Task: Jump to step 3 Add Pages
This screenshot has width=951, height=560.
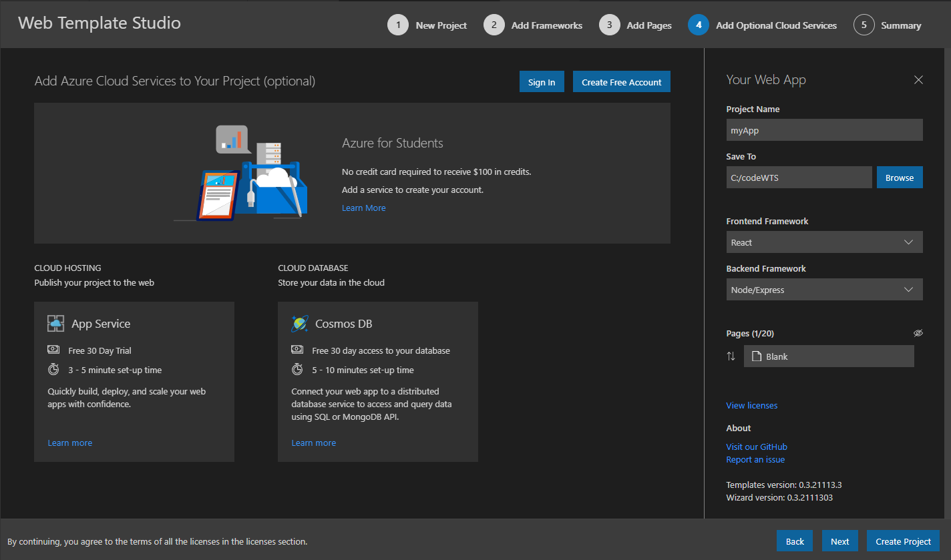Action: [x=636, y=25]
